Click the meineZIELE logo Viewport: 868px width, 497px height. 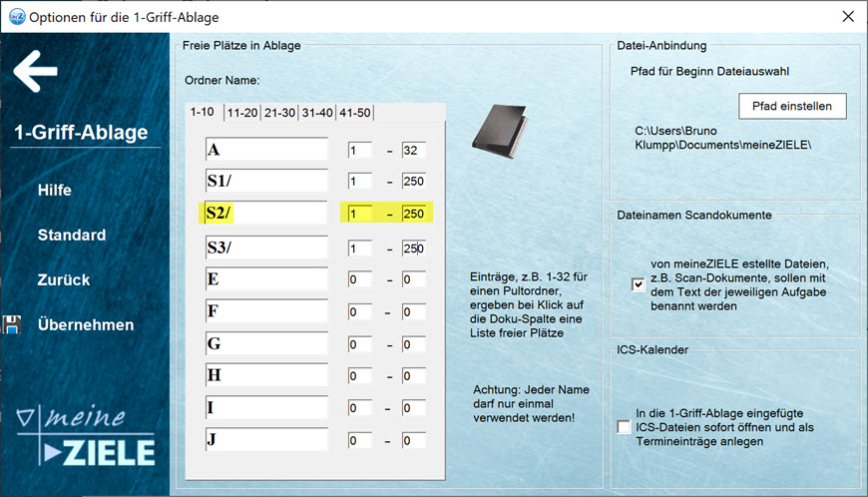(88, 437)
